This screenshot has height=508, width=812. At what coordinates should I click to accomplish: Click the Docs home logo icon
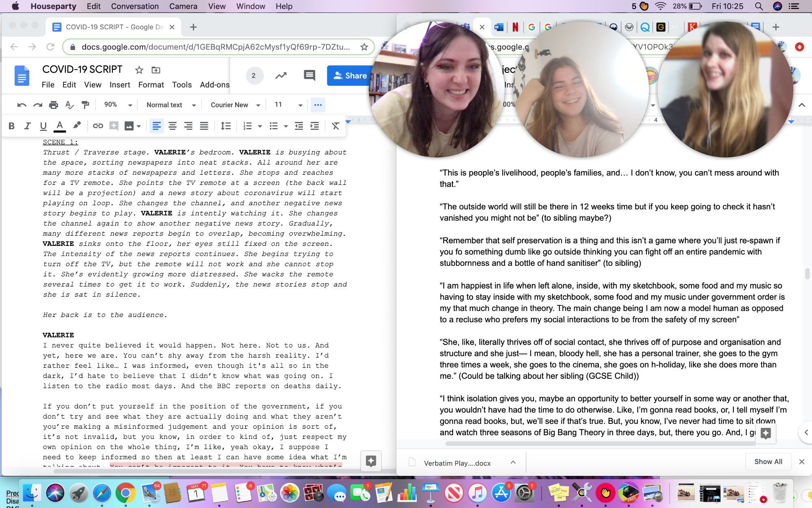[22, 76]
